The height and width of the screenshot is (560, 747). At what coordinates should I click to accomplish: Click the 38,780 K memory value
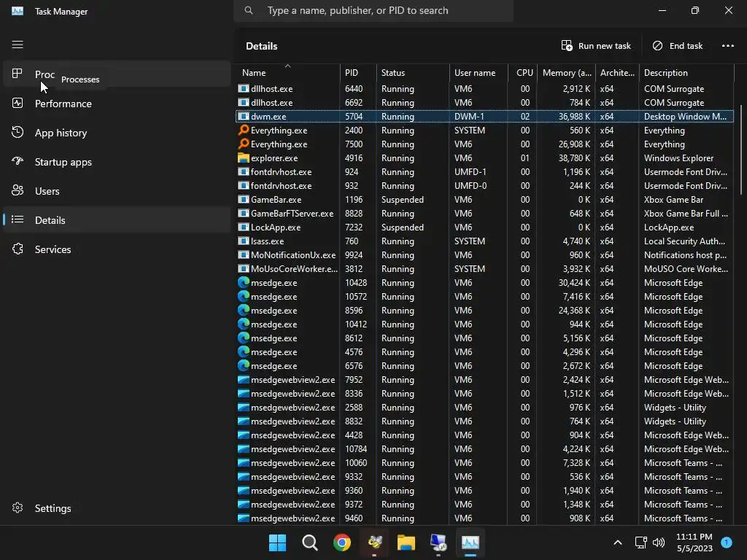(x=574, y=157)
